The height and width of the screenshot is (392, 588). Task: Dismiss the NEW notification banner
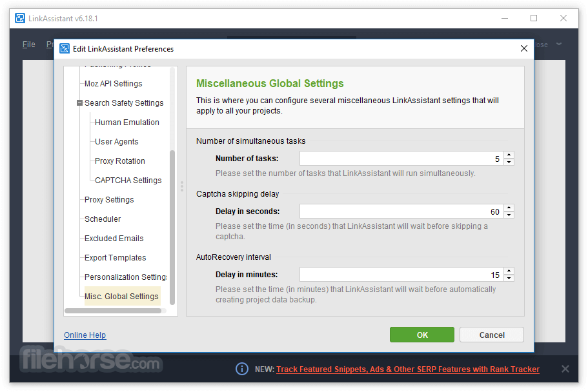(x=565, y=369)
